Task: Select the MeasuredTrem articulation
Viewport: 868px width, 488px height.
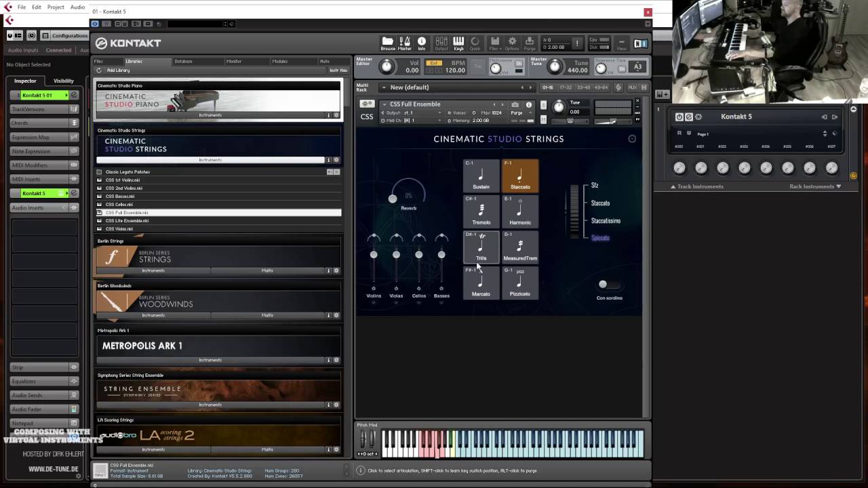Action: [520, 247]
